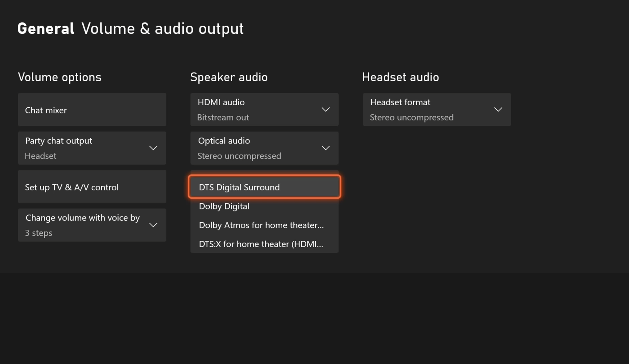Click the Headset format chevron icon
Viewport: 629px width, 364px height.
pyautogui.click(x=499, y=109)
